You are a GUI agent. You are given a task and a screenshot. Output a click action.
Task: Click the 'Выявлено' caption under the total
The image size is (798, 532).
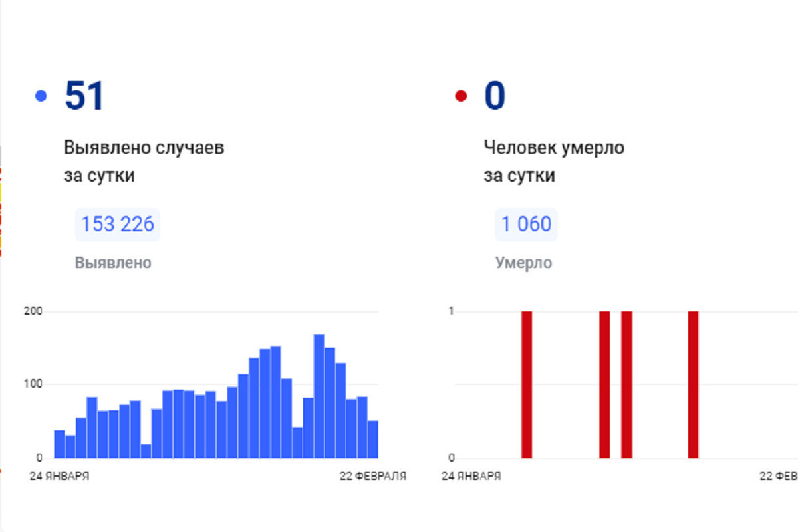pyautogui.click(x=113, y=263)
